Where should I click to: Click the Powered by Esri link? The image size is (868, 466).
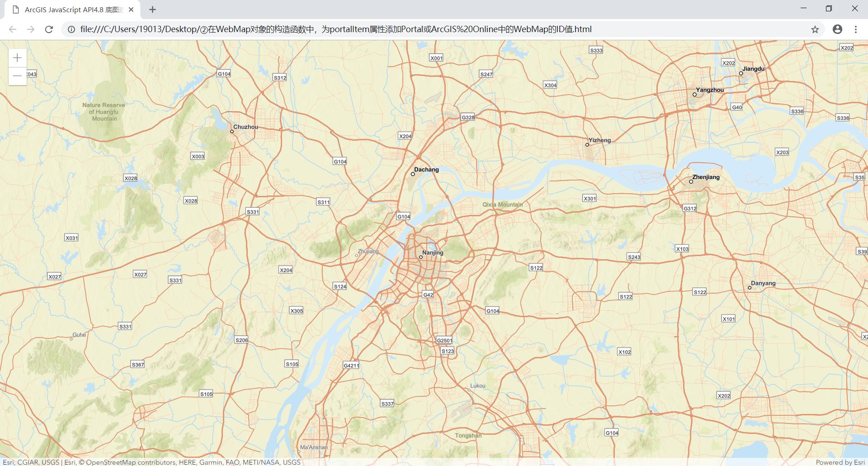click(840, 462)
